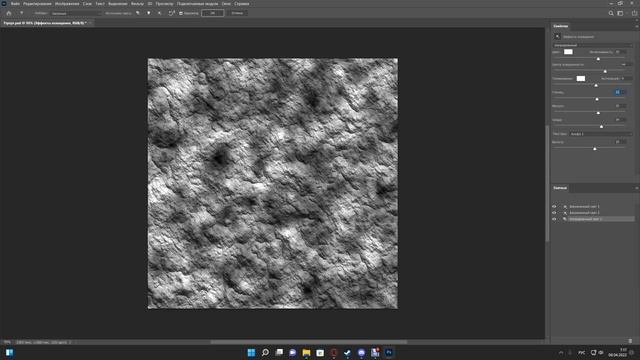This screenshot has width=640, height=360.
Task: Open the Текстура channel dropdown
Action: [600, 133]
